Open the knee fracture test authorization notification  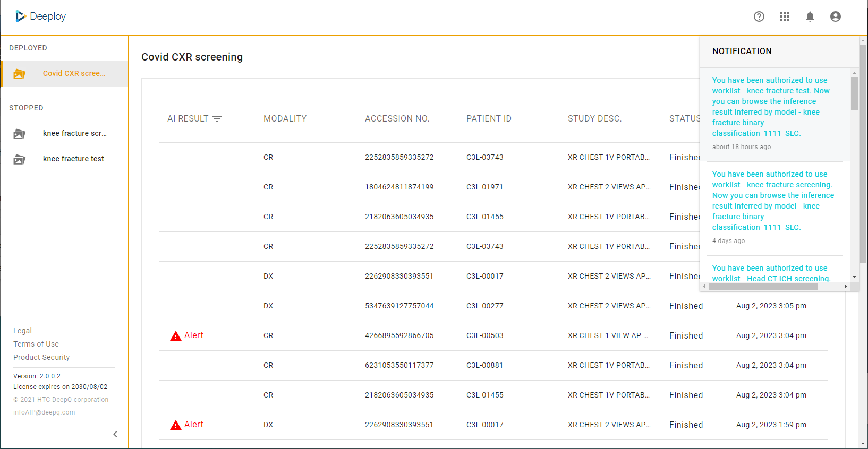pyautogui.click(x=770, y=107)
